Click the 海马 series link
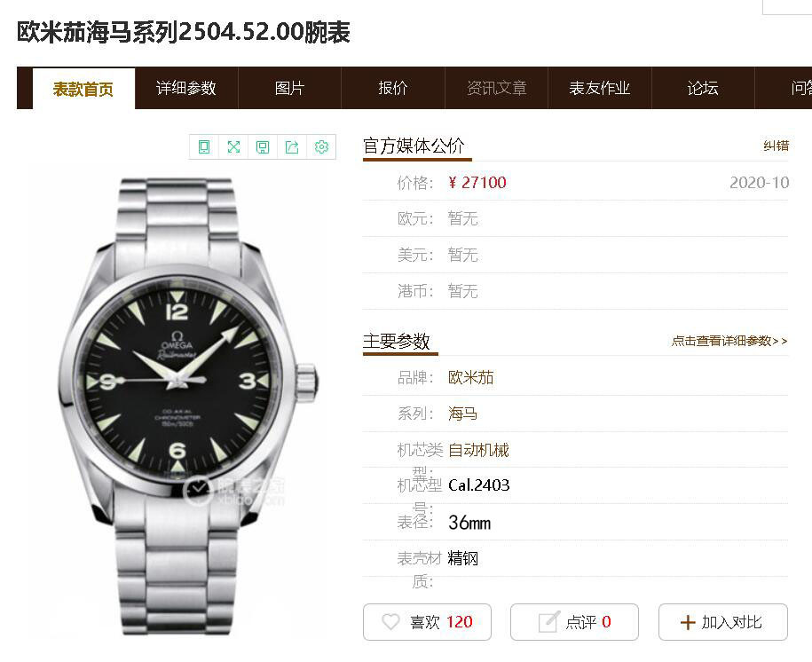Image resolution: width=812 pixels, height=662 pixels. pos(463,414)
